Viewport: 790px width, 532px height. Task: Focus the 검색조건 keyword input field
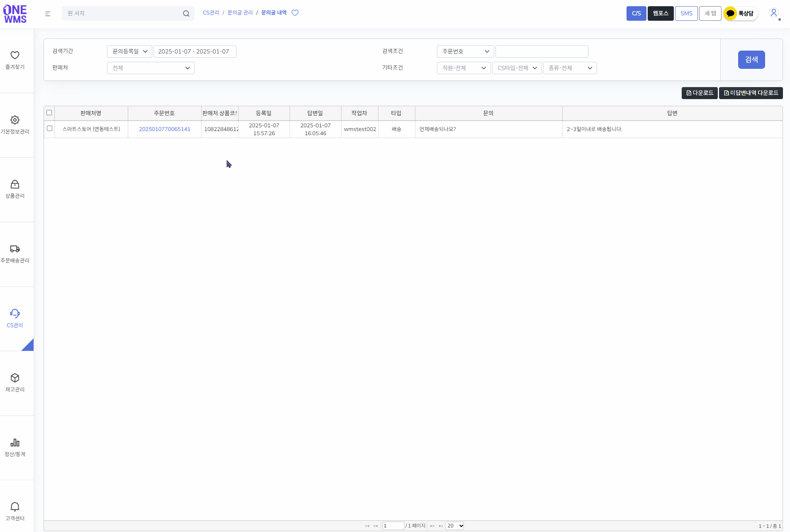point(542,51)
